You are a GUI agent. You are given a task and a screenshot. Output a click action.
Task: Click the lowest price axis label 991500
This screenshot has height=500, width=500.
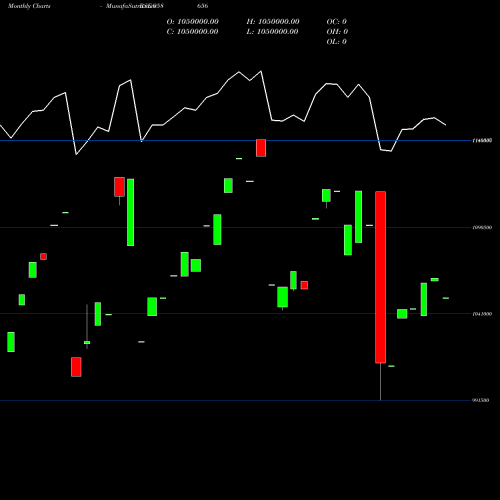coord(481,400)
